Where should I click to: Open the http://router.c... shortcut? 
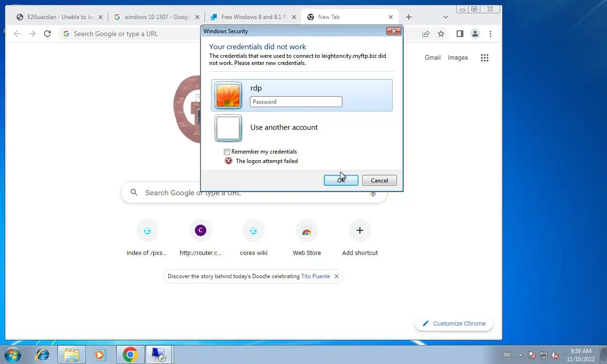(x=201, y=238)
